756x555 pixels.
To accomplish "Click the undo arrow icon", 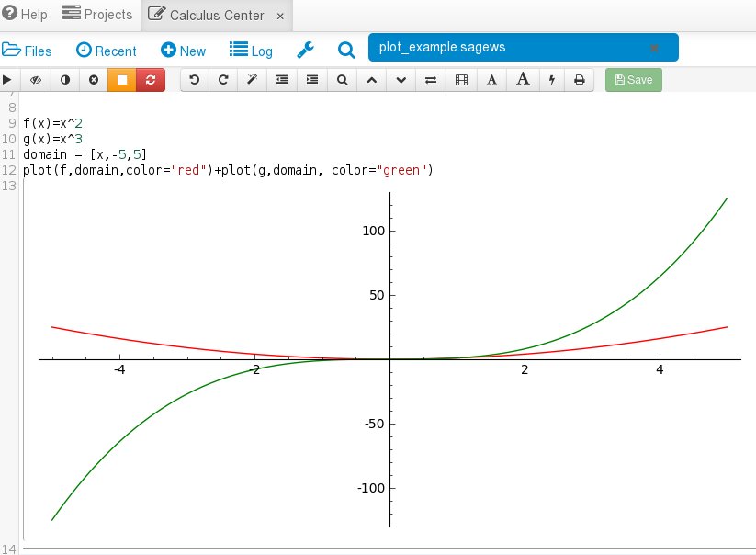I will pyautogui.click(x=194, y=80).
